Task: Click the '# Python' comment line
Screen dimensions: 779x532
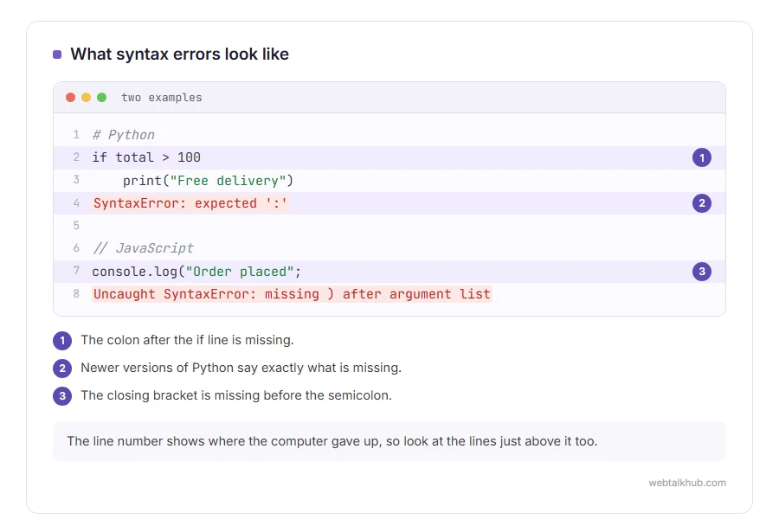Action: (x=123, y=135)
